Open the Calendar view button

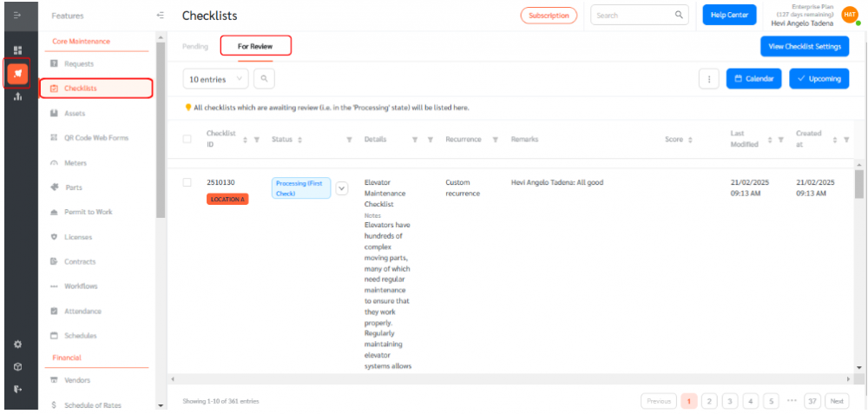[x=754, y=79]
